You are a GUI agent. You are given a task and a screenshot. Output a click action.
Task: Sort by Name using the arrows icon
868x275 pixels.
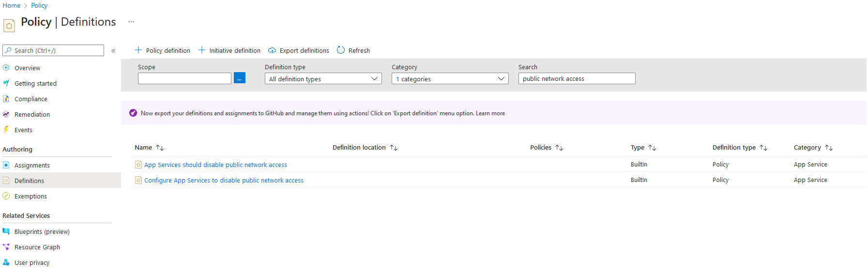tap(160, 148)
